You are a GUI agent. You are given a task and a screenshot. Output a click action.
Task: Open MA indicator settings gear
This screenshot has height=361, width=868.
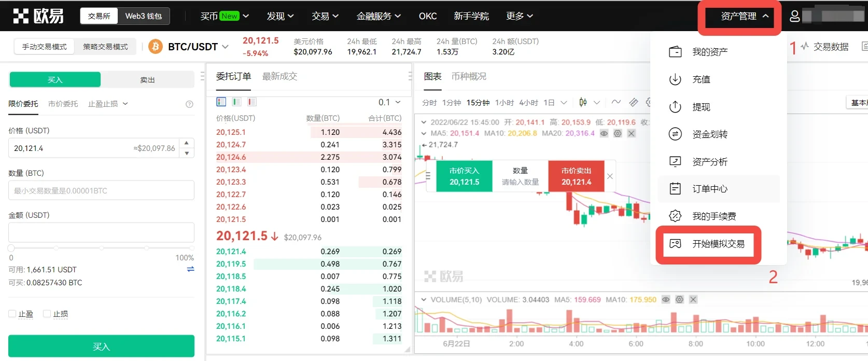[x=618, y=133]
